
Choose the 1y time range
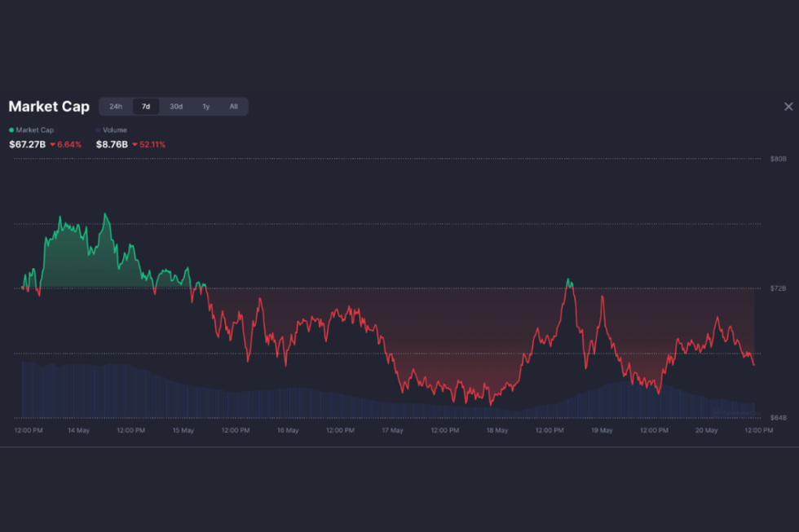pyautogui.click(x=206, y=107)
